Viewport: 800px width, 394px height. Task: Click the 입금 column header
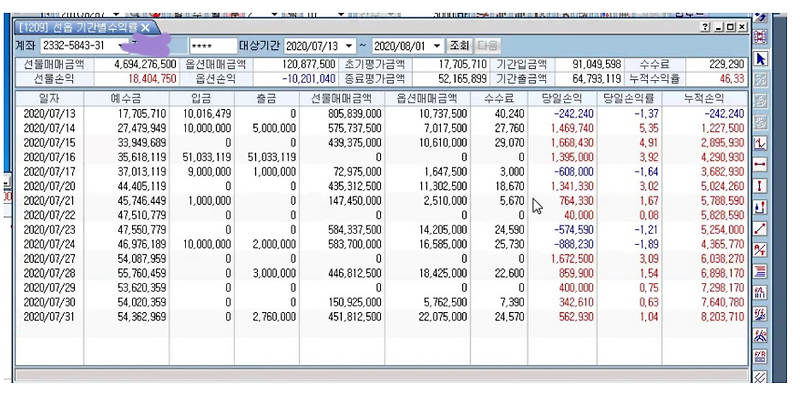(x=202, y=99)
